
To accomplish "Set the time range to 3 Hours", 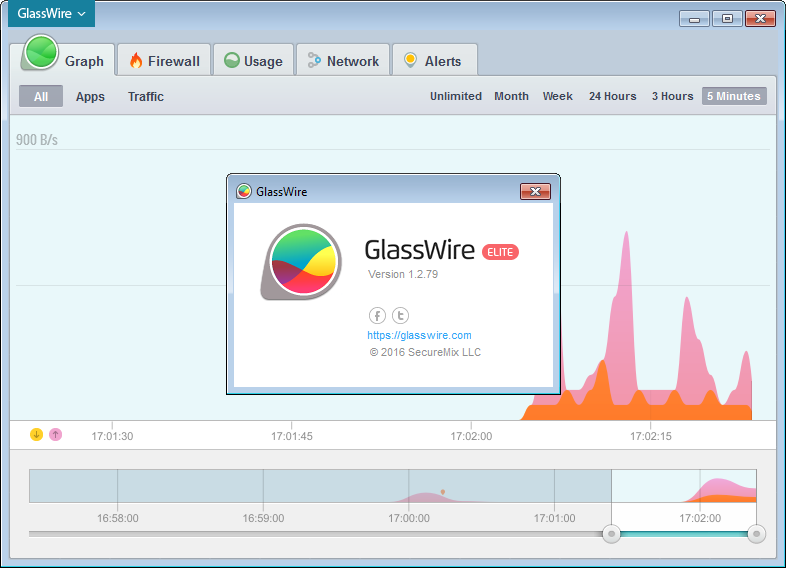I will point(672,96).
